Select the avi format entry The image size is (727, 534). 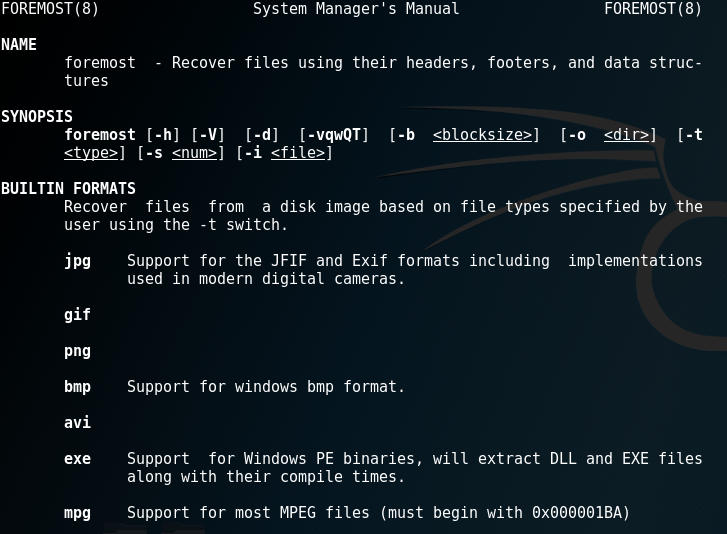pos(77,423)
